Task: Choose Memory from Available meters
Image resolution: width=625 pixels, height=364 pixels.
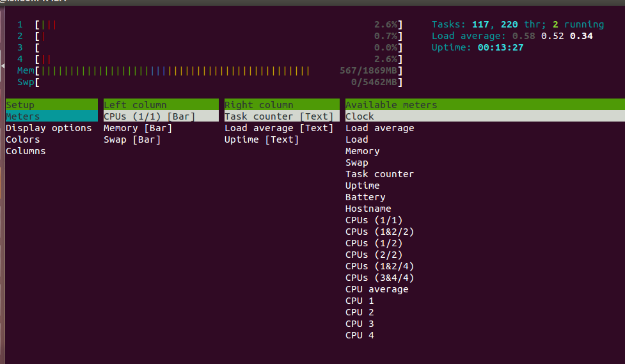Action: pyautogui.click(x=362, y=151)
